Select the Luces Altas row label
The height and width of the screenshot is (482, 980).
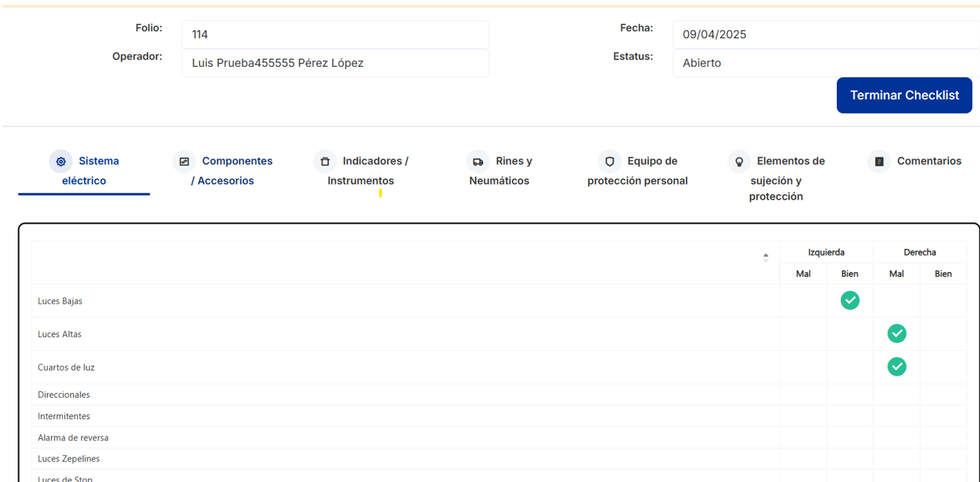point(60,335)
